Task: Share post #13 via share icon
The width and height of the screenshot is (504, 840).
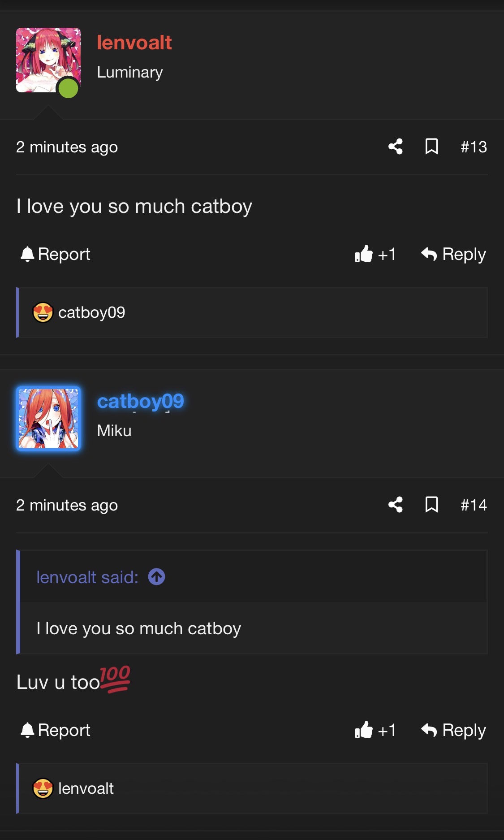Action: click(396, 147)
